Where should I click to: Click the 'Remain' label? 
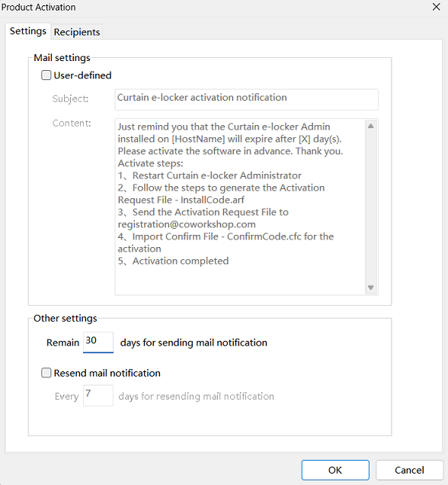pyautogui.click(x=62, y=342)
